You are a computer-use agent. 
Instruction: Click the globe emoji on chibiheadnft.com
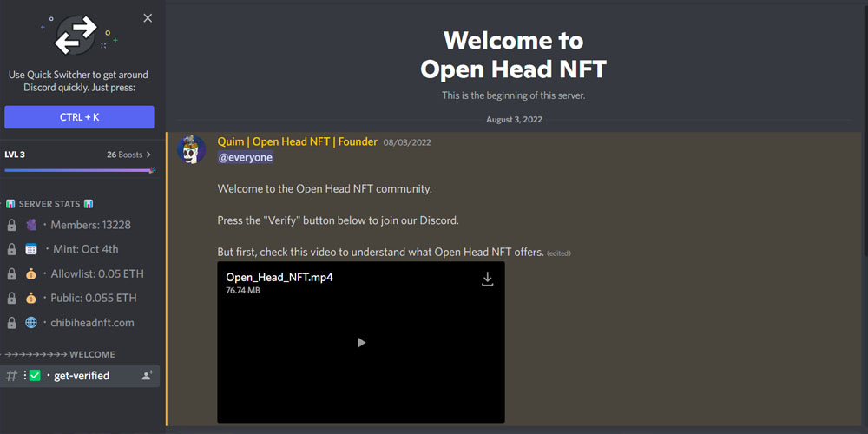(31, 323)
